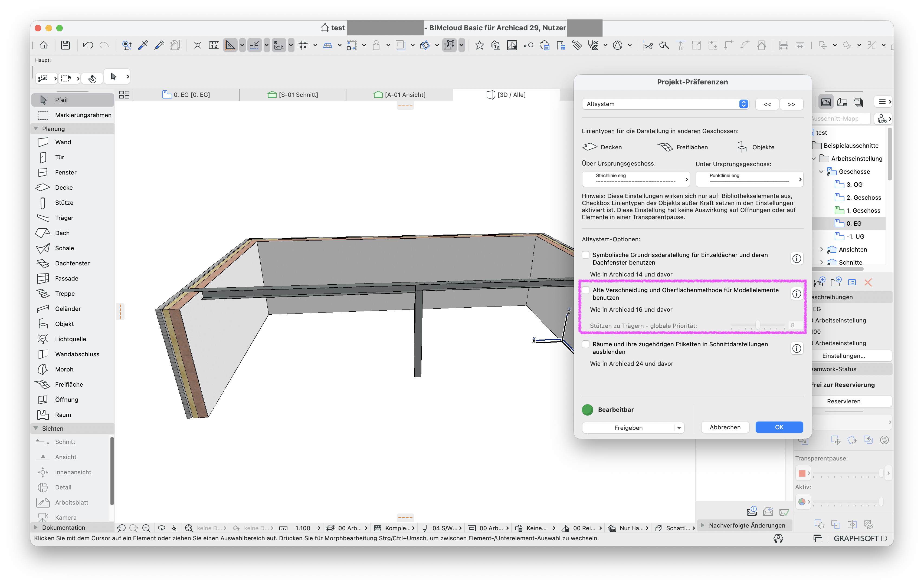Select -1. UG in navigator tree
The image size is (924, 586).
(x=855, y=237)
